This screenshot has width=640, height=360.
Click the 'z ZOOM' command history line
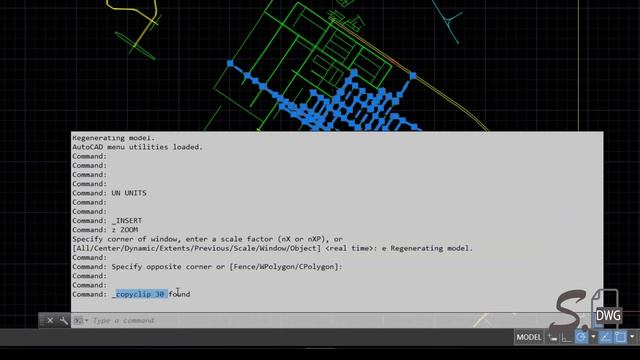[x=105, y=230]
